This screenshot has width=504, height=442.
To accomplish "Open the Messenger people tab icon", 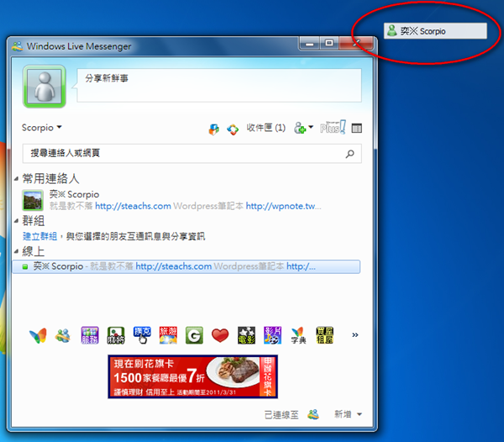I will click(63, 335).
